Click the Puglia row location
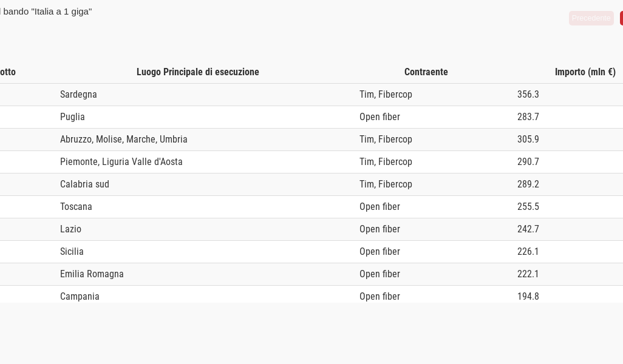The width and height of the screenshot is (623, 364). click(72, 117)
